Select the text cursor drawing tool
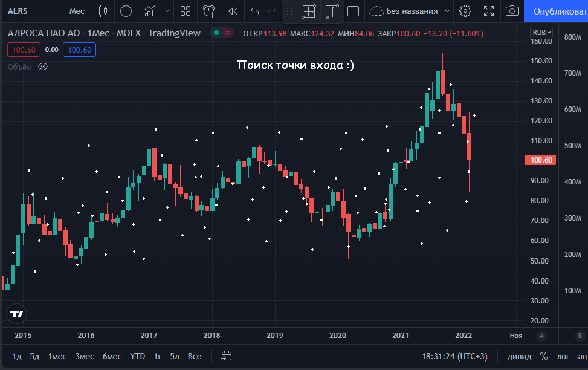 pos(332,11)
